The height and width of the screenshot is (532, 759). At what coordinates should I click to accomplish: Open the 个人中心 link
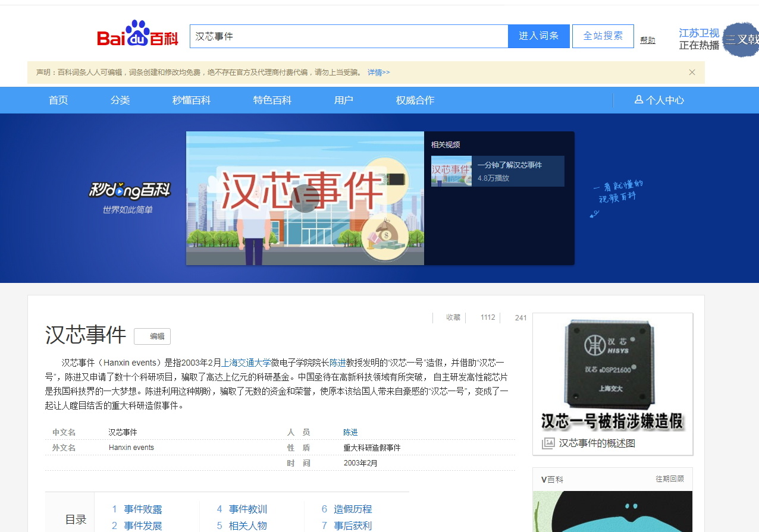click(665, 100)
